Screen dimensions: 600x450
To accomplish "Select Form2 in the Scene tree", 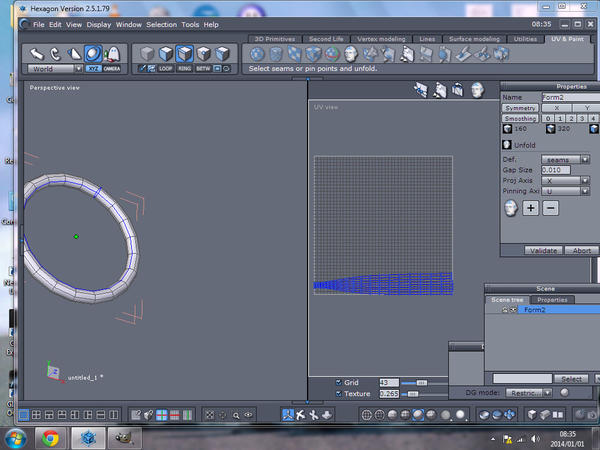I will [x=535, y=310].
